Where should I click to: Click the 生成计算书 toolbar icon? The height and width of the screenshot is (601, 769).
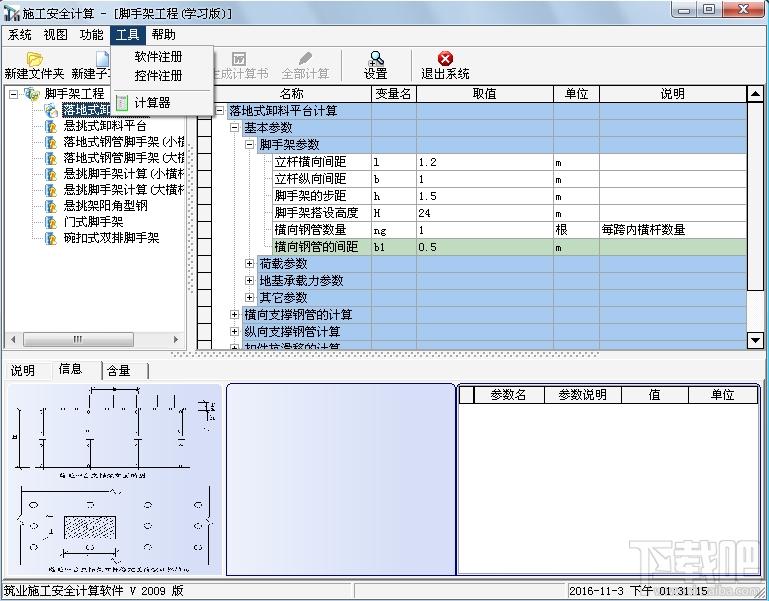pyautogui.click(x=239, y=59)
